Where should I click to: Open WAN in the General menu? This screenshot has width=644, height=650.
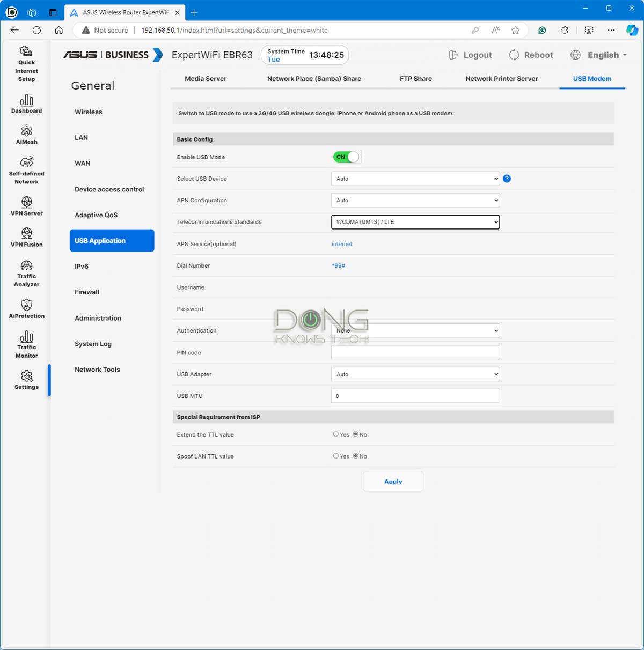click(82, 163)
